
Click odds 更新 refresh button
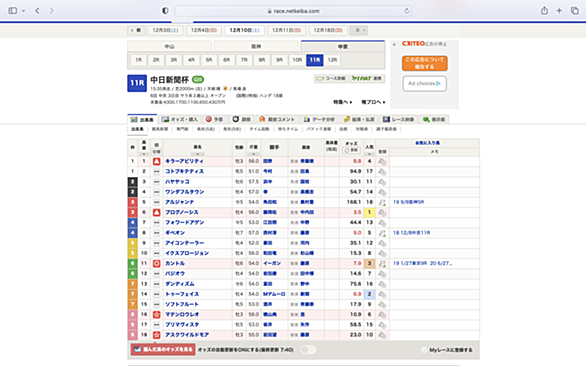click(x=351, y=150)
